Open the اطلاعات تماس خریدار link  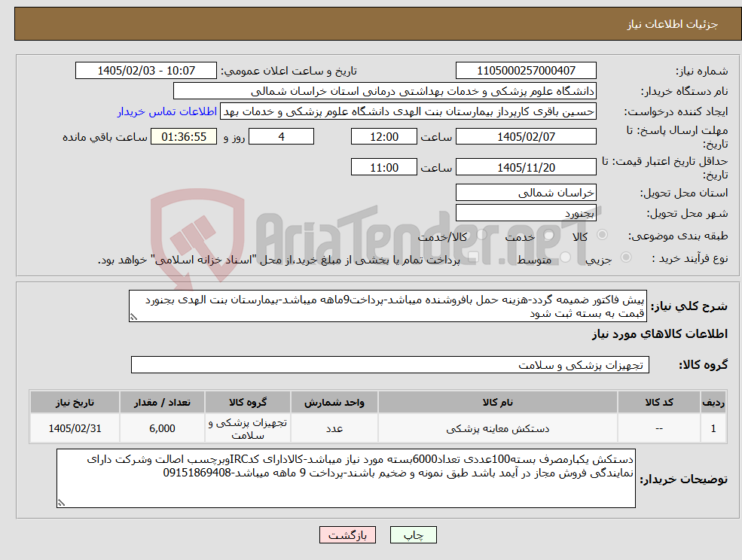tap(167, 111)
